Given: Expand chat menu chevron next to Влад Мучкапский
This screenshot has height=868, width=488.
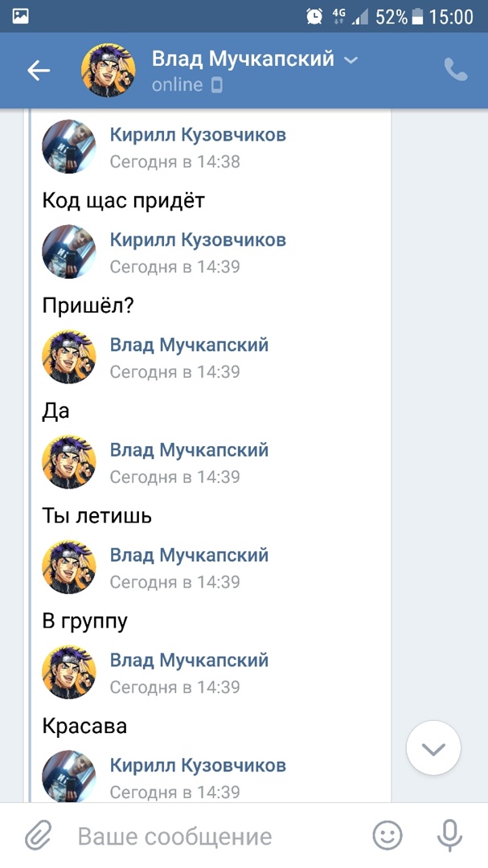Looking at the screenshot, I should coord(351,60).
